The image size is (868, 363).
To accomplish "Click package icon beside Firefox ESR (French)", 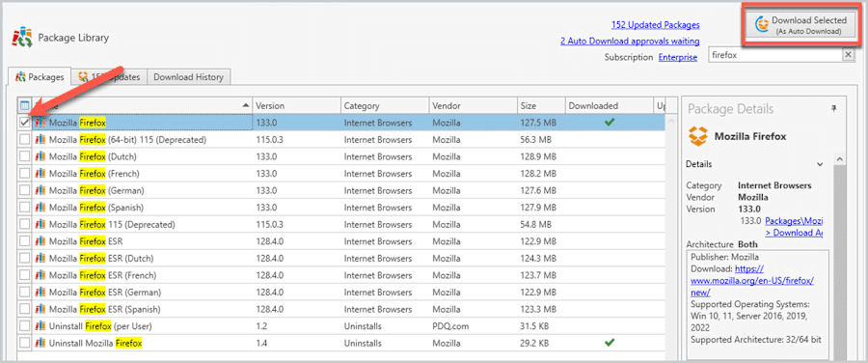I will tap(40, 275).
